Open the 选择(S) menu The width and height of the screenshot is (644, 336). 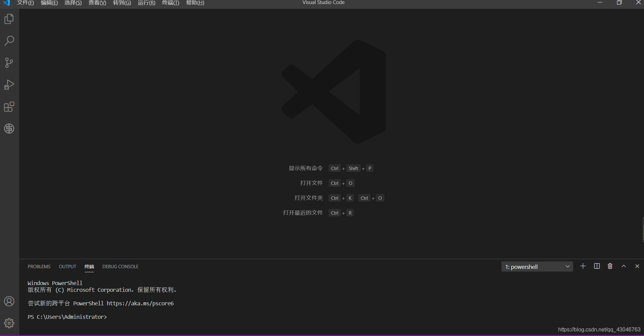[73, 3]
